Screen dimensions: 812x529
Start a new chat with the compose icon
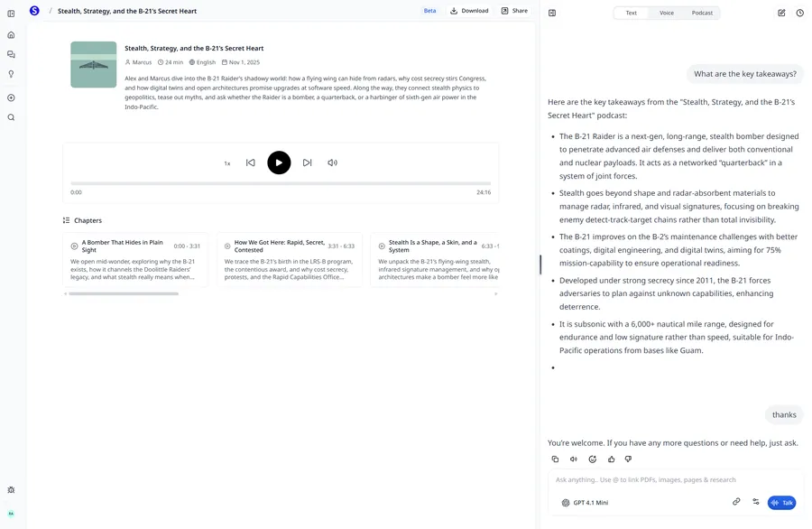coord(780,13)
